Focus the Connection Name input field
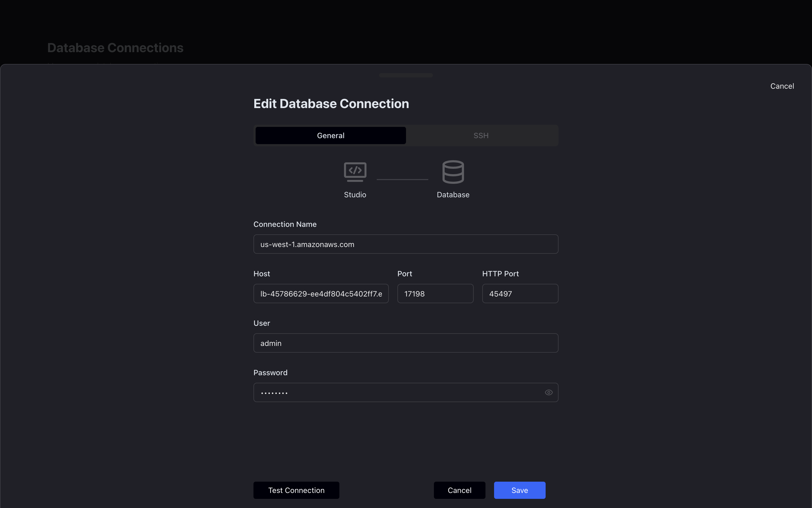Viewport: 812px width, 508px height. click(x=406, y=244)
